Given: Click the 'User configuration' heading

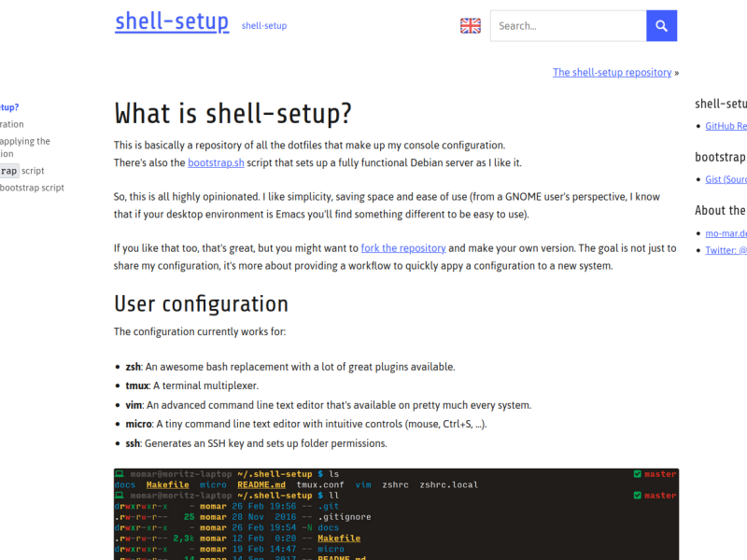Looking at the screenshot, I should pos(201,304).
